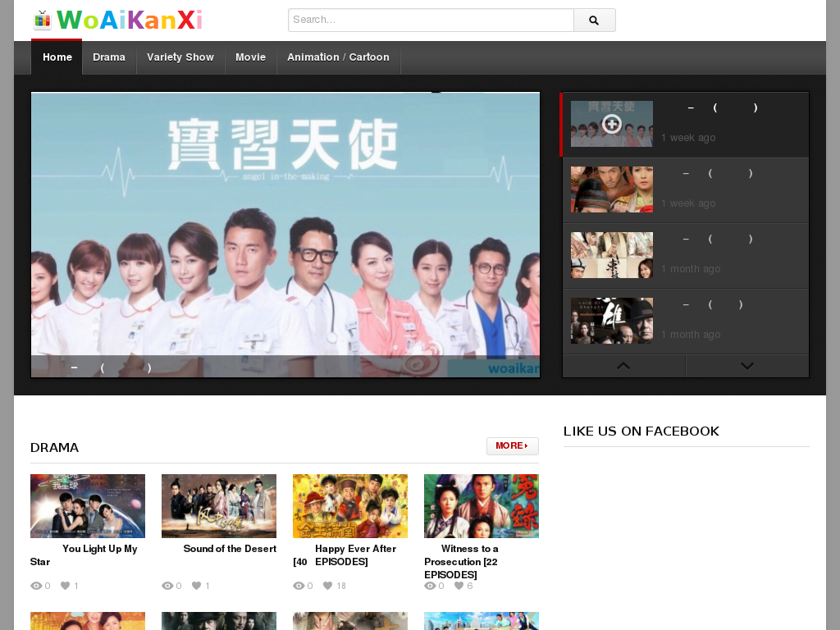The height and width of the screenshot is (630, 840).
Task: Open Witness to a Prosecution [22 EPISODES] link
Action: pos(461,561)
